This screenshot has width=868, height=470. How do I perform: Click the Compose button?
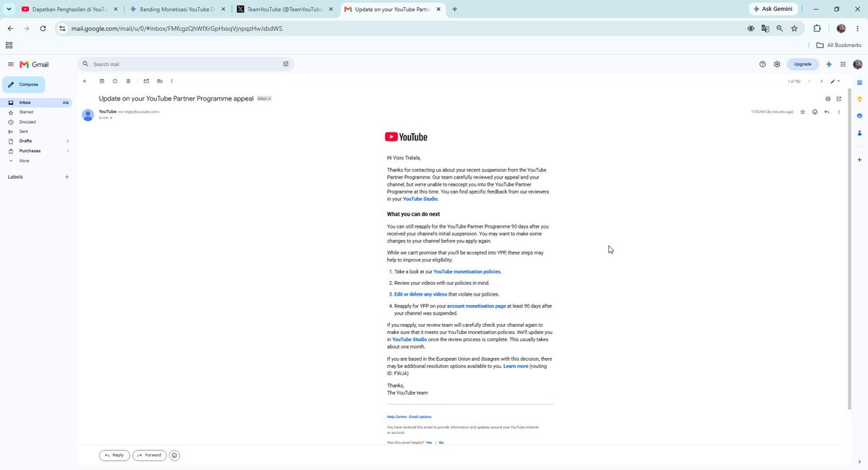click(x=24, y=85)
